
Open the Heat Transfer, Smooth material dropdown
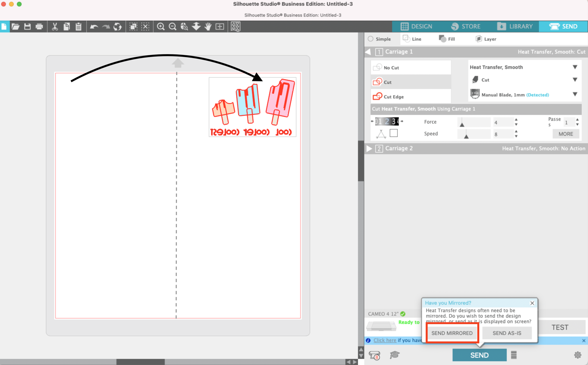tap(575, 67)
